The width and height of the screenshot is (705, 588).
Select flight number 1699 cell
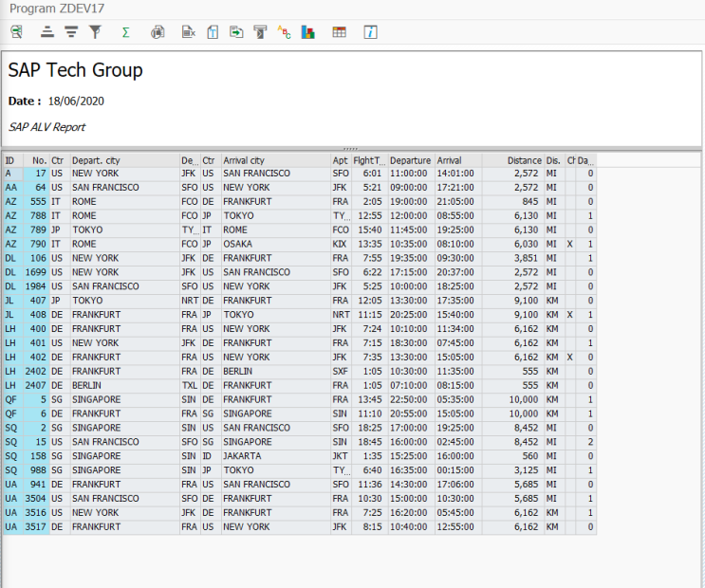[x=36, y=272]
